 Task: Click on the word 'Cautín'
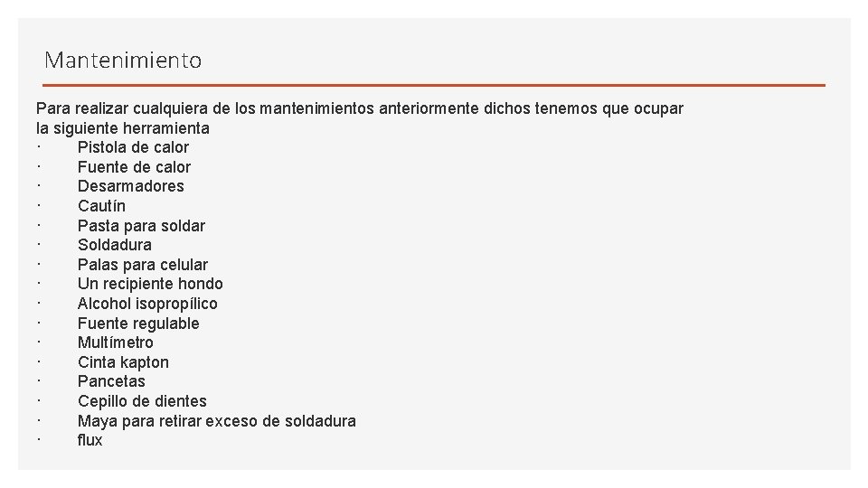[x=101, y=206]
